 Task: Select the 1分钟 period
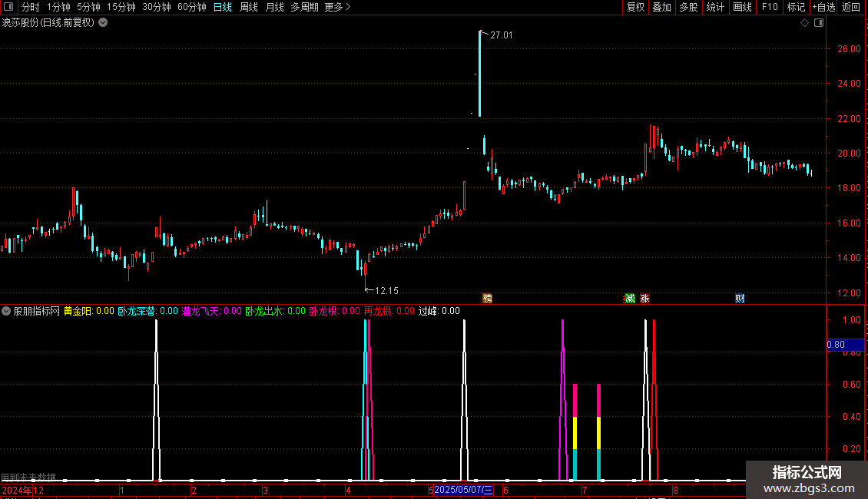point(58,7)
